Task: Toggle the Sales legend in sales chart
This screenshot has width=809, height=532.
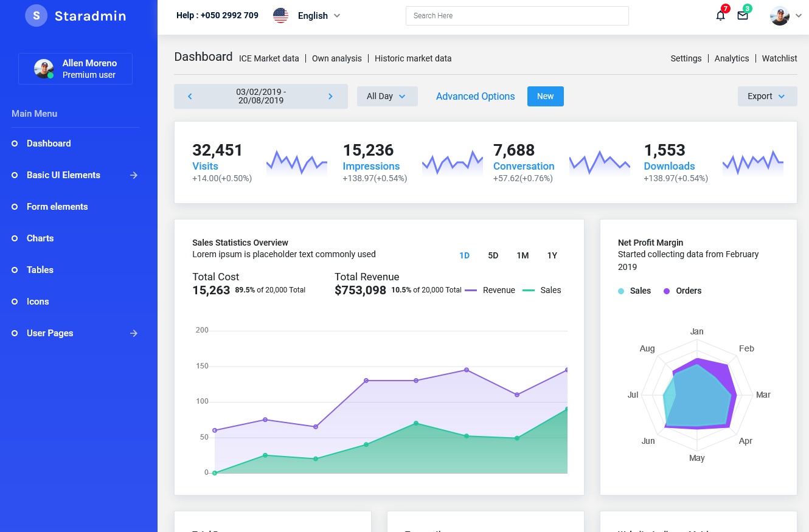Action: pos(542,290)
